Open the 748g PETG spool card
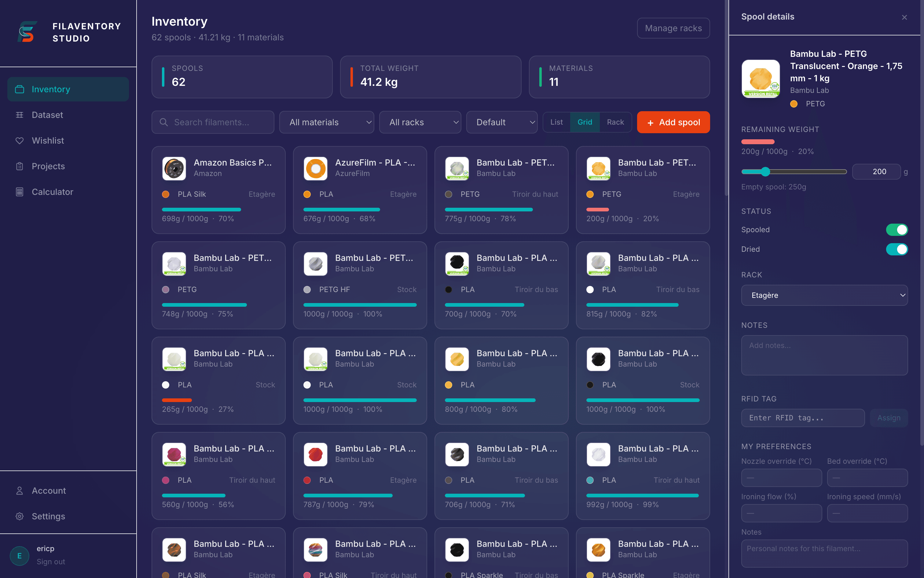This screenshot has width=924, height=578. pyautogui.click(x=218, y=285)
